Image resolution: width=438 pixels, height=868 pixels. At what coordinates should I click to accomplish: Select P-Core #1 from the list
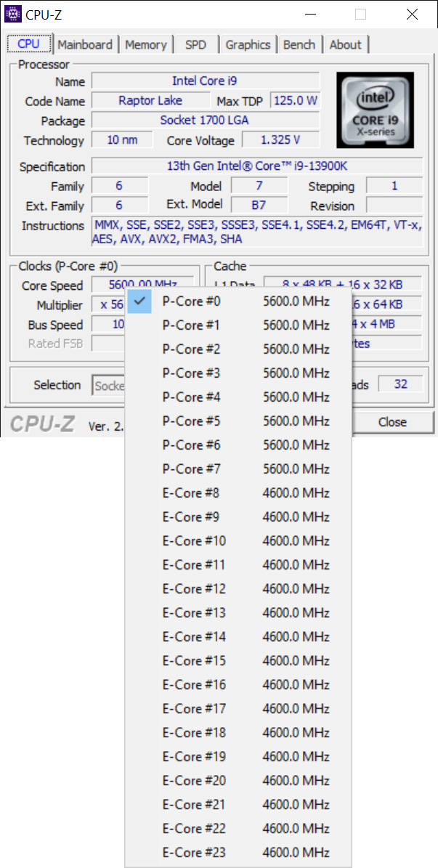pos(238,325)
